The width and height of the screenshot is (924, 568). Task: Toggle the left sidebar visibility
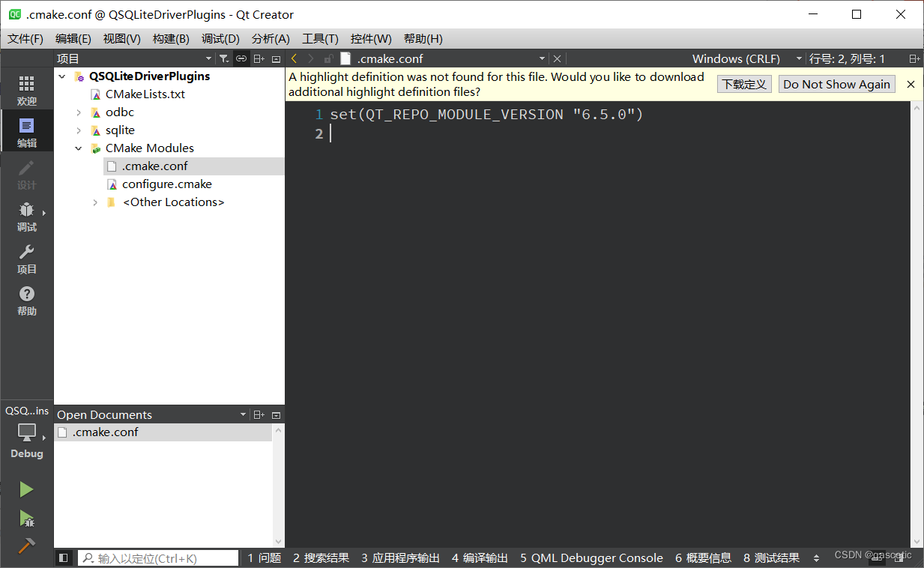point(64,558)
